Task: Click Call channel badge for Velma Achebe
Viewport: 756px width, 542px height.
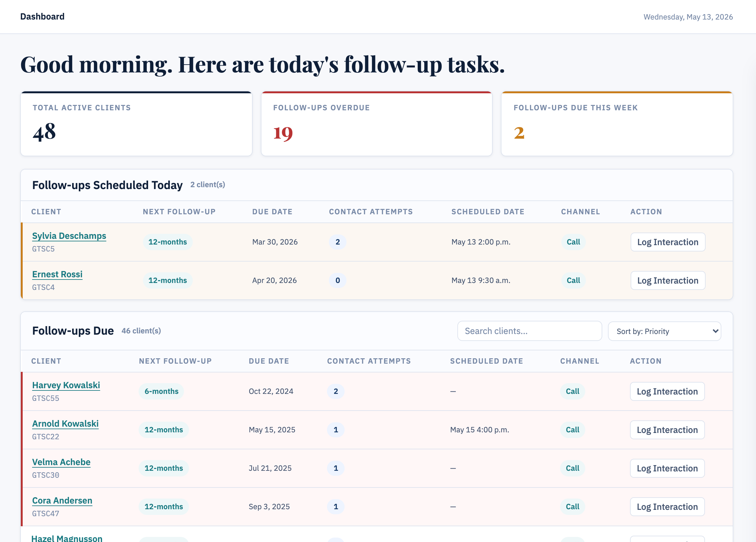Action: tap(573, 468)
